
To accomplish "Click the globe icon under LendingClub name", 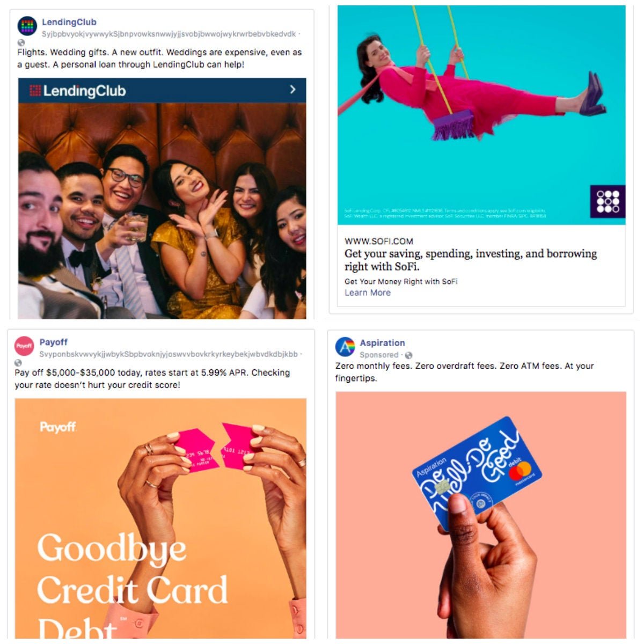I will tap(21, 42).
